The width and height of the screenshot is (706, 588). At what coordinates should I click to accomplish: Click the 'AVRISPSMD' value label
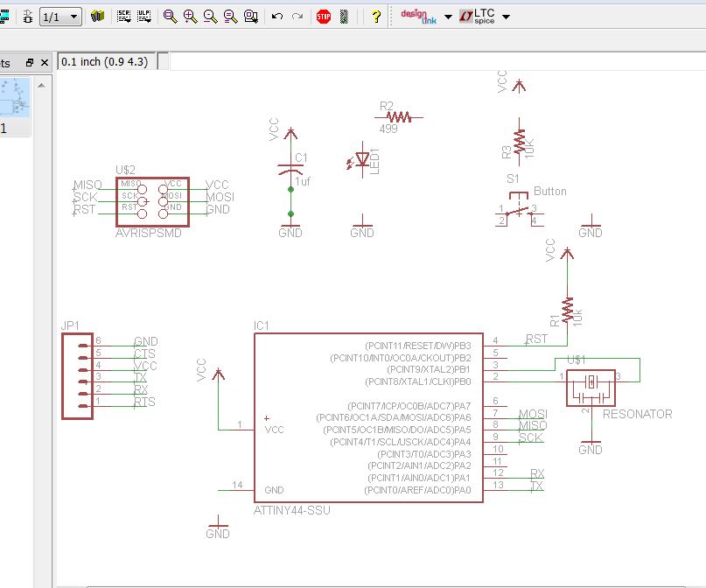tap(149, 234)
